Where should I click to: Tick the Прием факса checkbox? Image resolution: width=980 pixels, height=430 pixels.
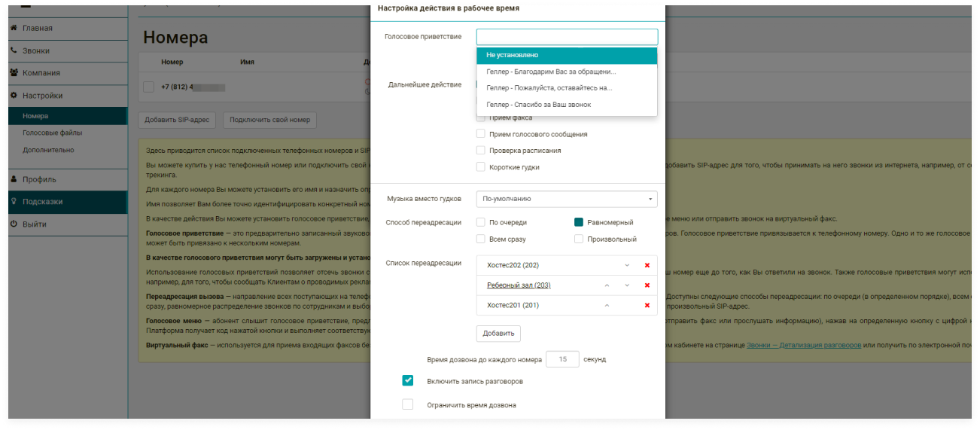point(480,117)
